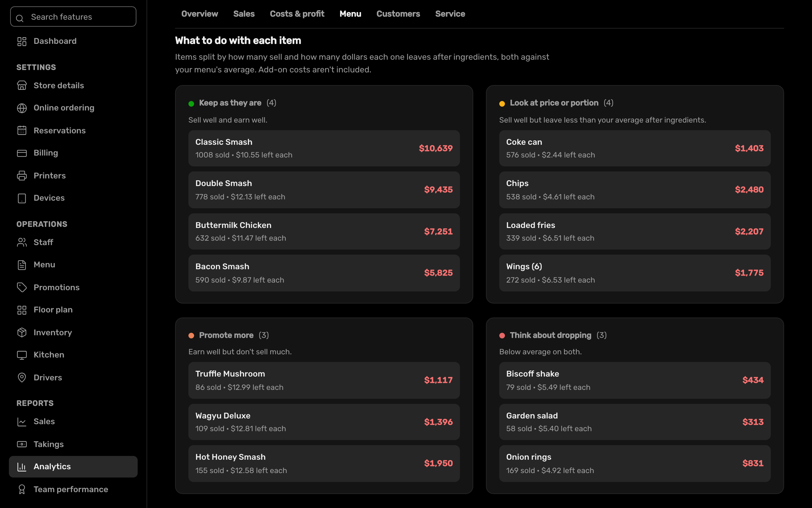Click the Kitchen monitor icon
Image resolution: width=812 pixels, height=508 pixels.
tap(22, 355)
